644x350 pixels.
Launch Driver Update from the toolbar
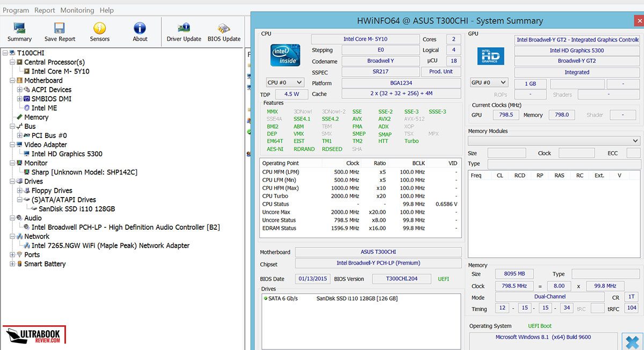184,28
